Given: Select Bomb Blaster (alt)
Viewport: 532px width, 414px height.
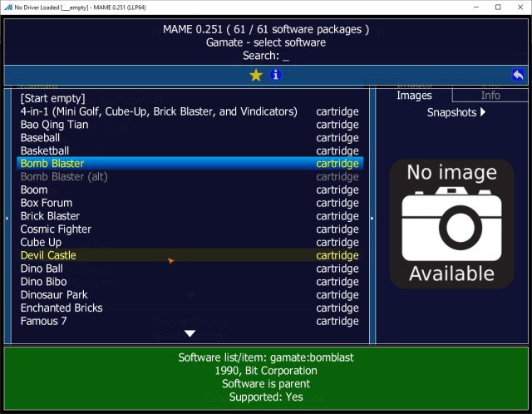Looking at the screenshot, I should pyautogui.click(x=190, y=176).
